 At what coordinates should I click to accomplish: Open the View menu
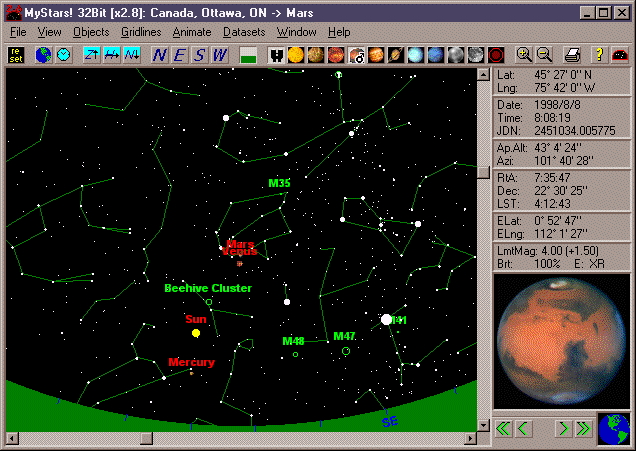tap(49, 32)
